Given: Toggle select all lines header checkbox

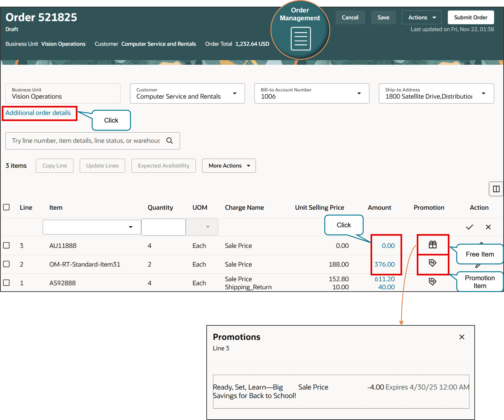Looking at the screenshot, I should coord(6,207).
